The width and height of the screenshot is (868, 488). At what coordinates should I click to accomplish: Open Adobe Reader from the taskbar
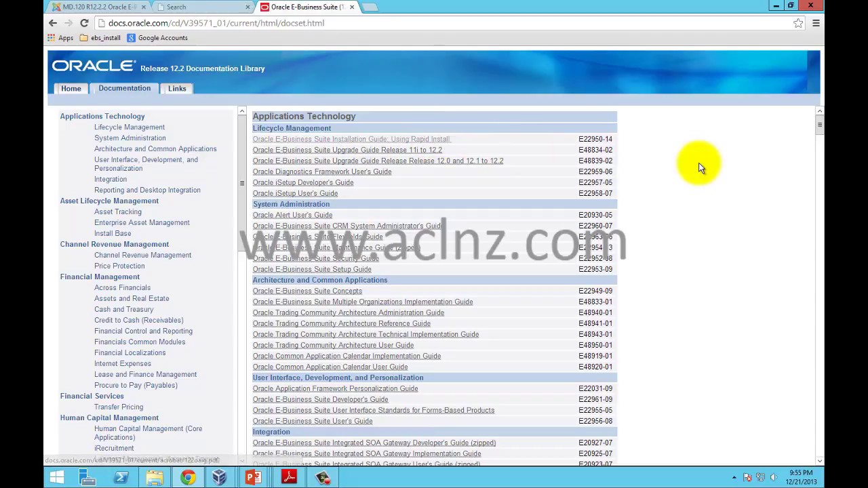click(289, 478)
